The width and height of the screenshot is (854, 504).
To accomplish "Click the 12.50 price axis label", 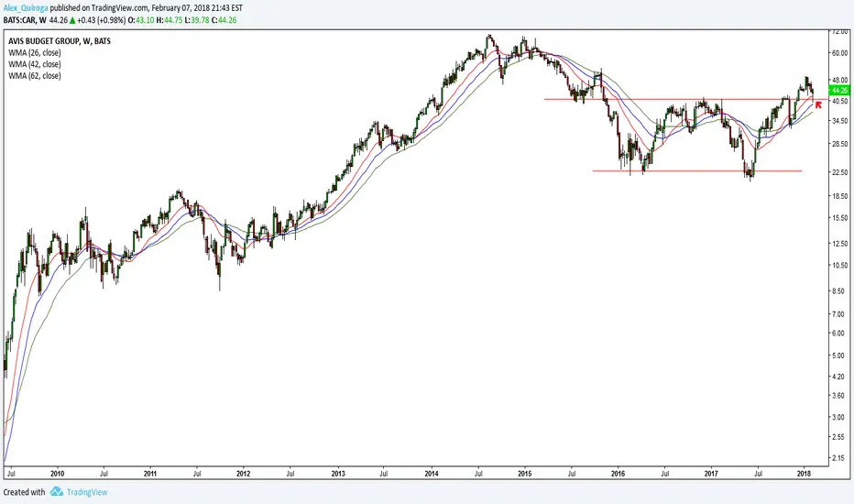I will (839, 243).
